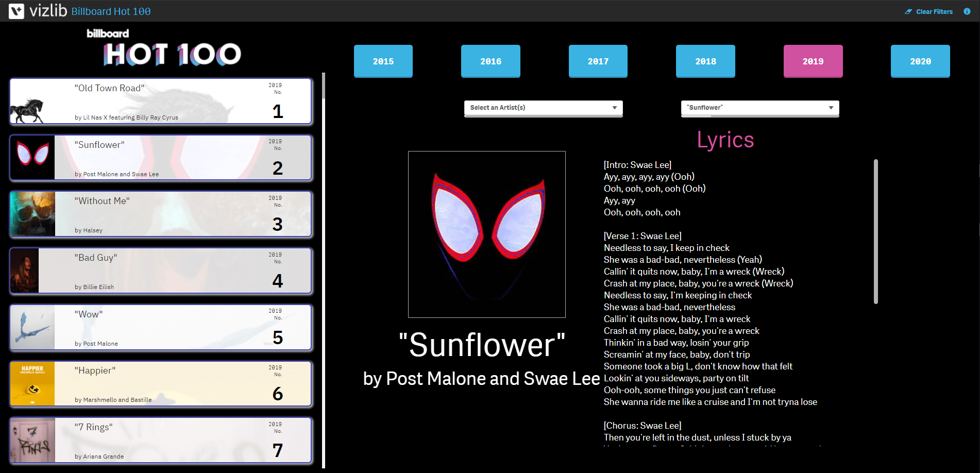
Task: Click rank number 5 on Wow card
Action: coord(278,337)
